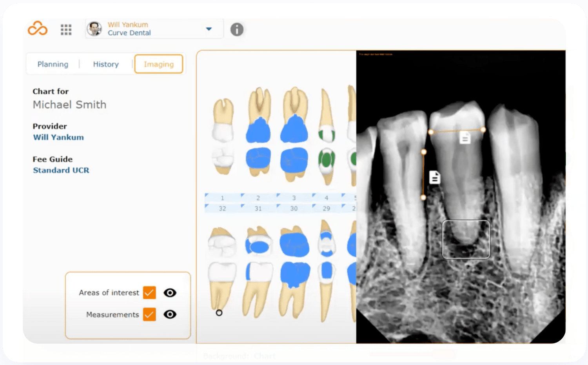The image size is (588, 365).
Task: Switch to the History tab
Action: tap(105, 64)
